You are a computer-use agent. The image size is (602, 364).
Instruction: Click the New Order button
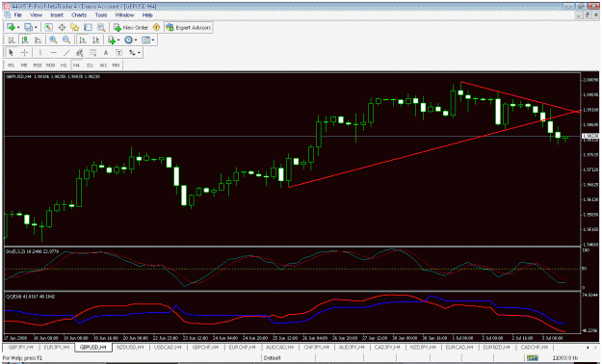(131, 27)
